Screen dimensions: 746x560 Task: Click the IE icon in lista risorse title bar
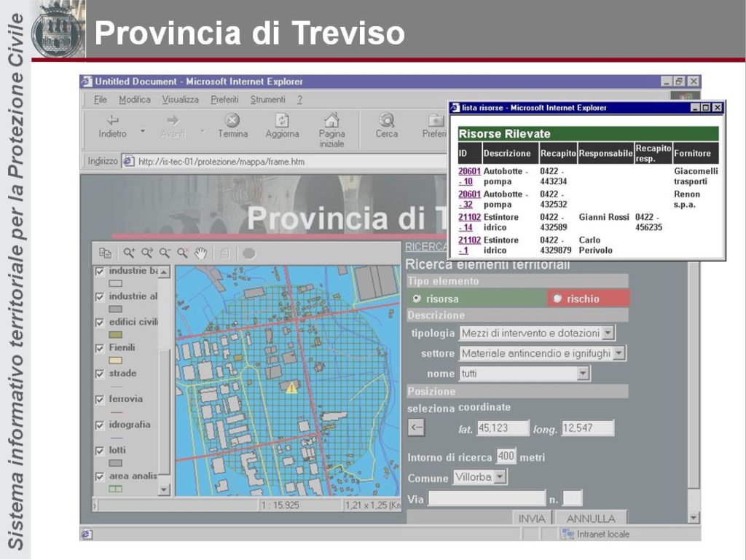pos(455,108)
